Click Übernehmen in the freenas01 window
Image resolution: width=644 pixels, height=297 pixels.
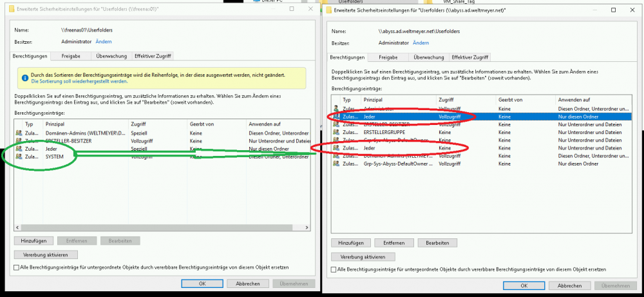point(294,284)
